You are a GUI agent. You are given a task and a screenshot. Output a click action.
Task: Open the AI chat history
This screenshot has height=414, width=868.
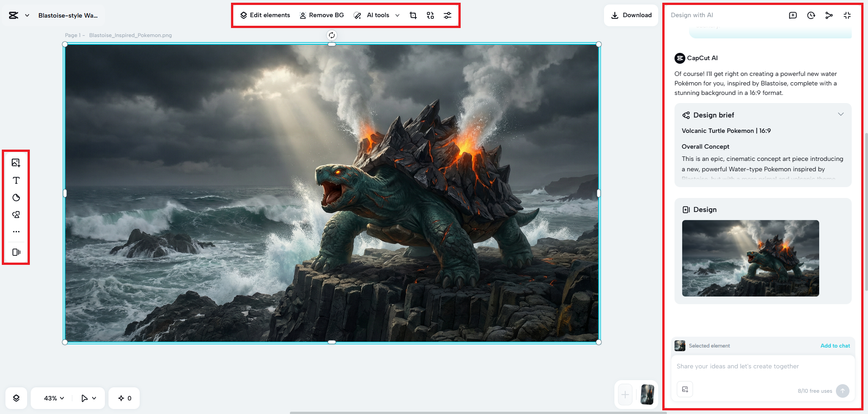[x=811, y=15]
